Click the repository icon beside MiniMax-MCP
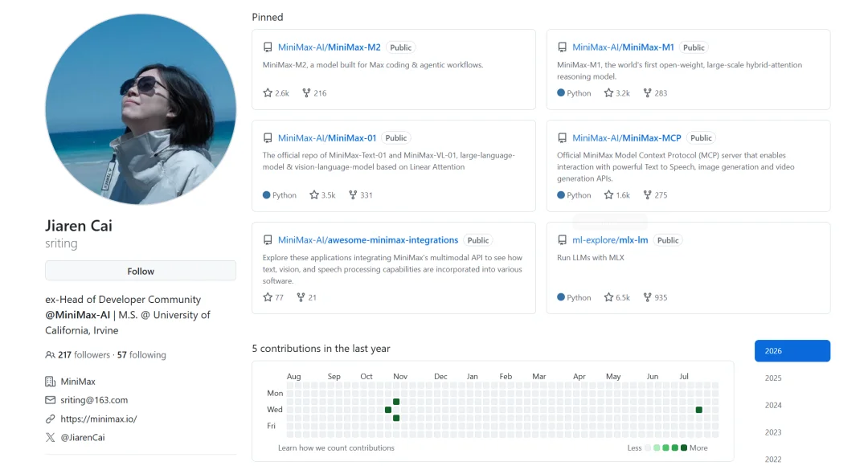 click(562, 138)
